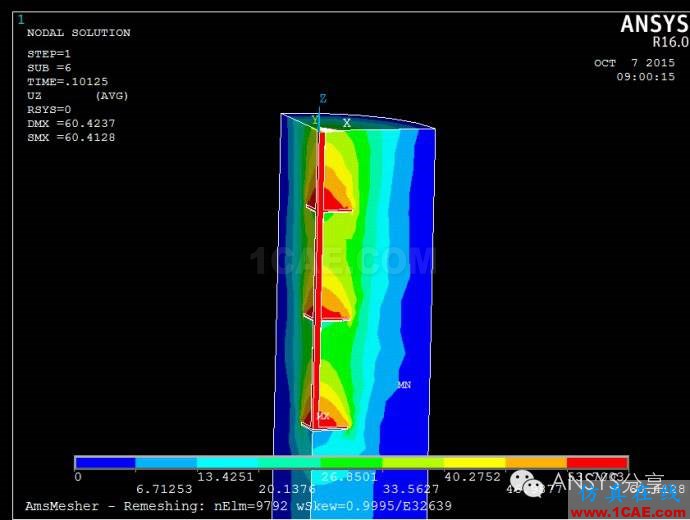Viewport: 690px width, 520px height.
Task: Click the cyan legend color band
Action: [228, 463]
